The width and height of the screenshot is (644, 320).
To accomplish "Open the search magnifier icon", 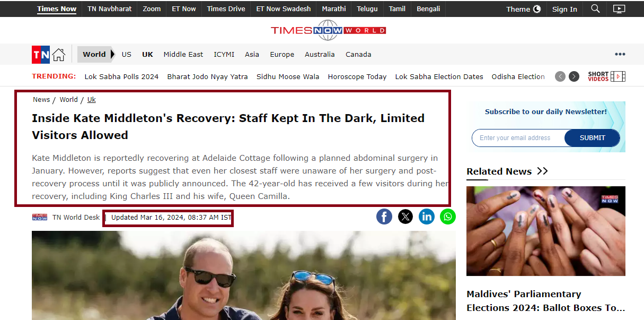I will (x=596, y=8).
